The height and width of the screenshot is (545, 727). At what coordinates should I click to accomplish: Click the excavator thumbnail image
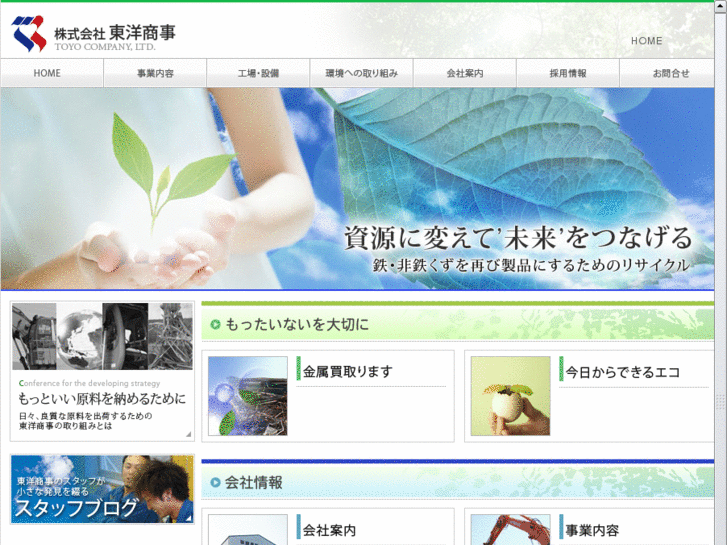pyautogui.click(x=510, y=530)
